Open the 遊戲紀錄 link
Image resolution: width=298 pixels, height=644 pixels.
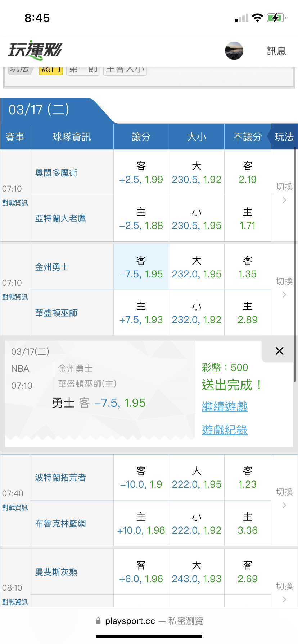225,430
